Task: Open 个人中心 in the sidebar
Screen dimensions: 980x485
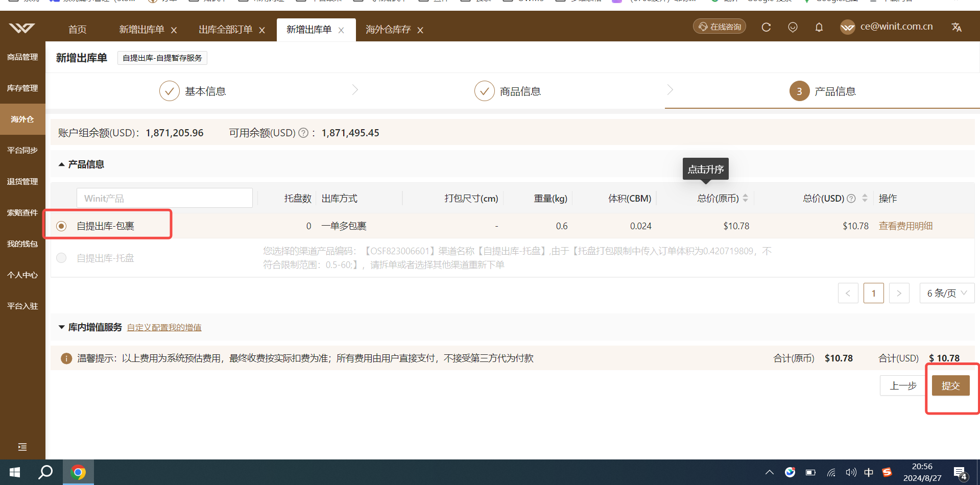Action: pos(22,275)
